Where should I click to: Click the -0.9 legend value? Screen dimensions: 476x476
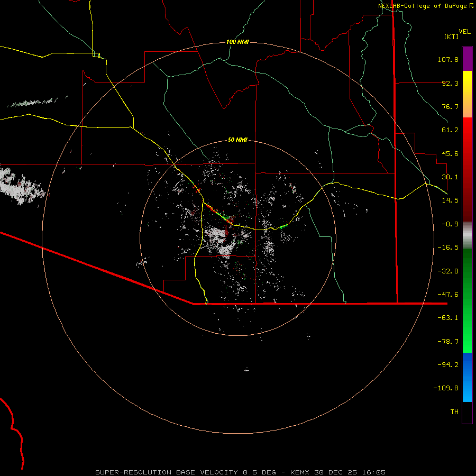(450, 224)
